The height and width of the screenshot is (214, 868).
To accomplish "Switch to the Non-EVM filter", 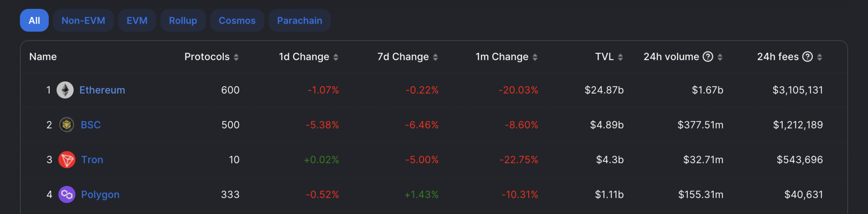I will (x=83, y=20).
